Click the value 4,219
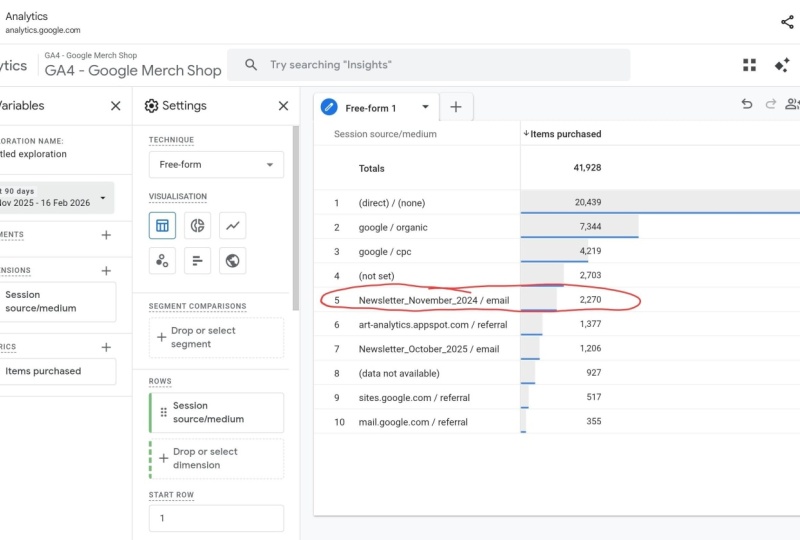Image resolution: width=800 pixels, height=540 pixels. [590, 251]
